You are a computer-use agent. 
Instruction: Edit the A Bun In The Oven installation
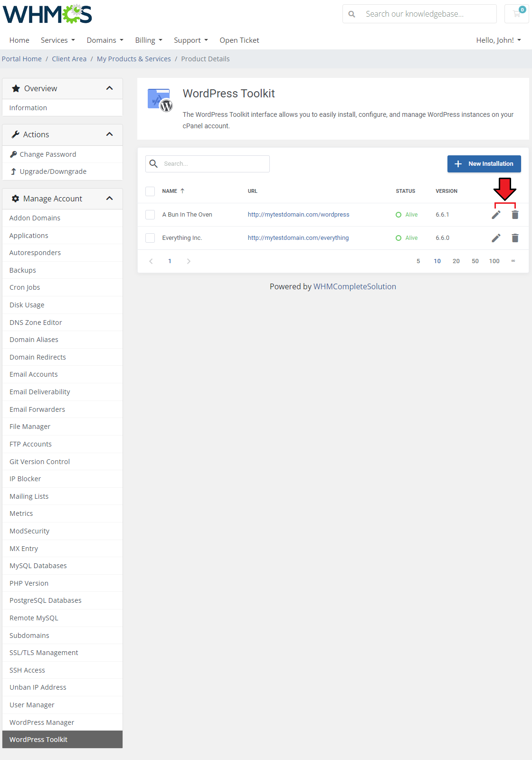point(496,215)
